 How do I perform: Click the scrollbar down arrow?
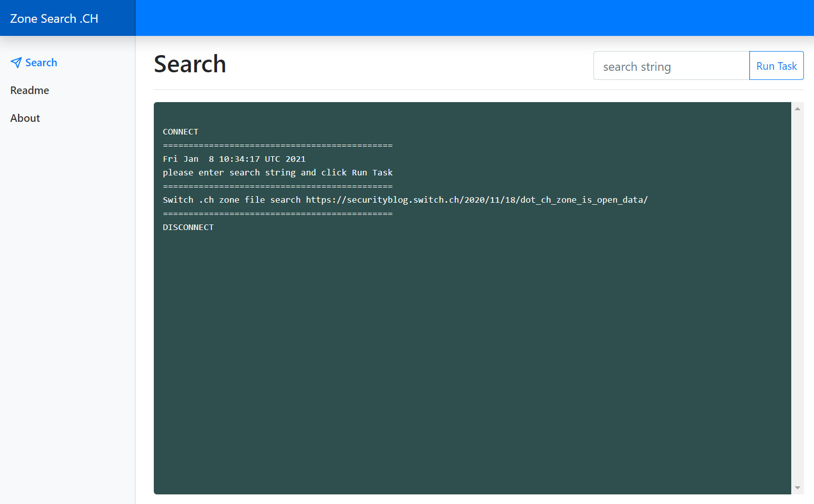(x=797, y=488)
